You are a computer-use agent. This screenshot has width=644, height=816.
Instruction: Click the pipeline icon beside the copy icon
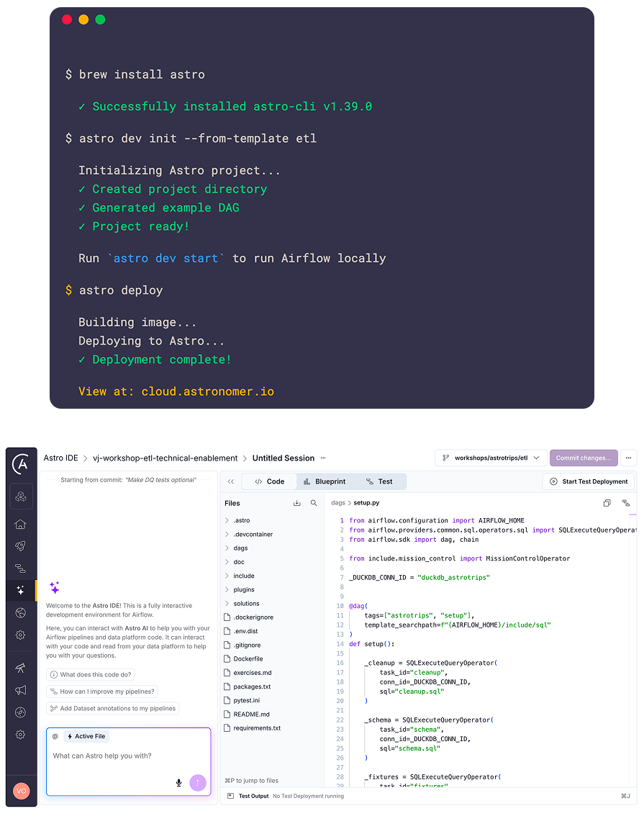626,503
